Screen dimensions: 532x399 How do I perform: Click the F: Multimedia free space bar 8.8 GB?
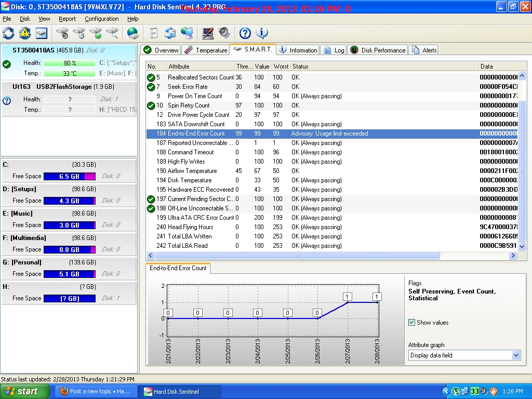coord(70,249)
